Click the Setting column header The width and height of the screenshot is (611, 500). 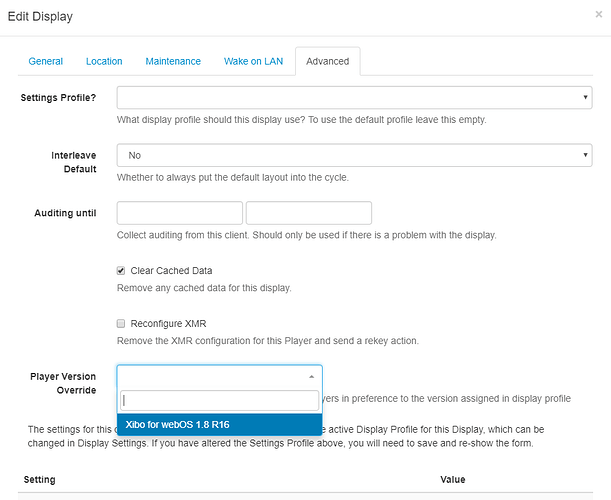pos(39,480)
